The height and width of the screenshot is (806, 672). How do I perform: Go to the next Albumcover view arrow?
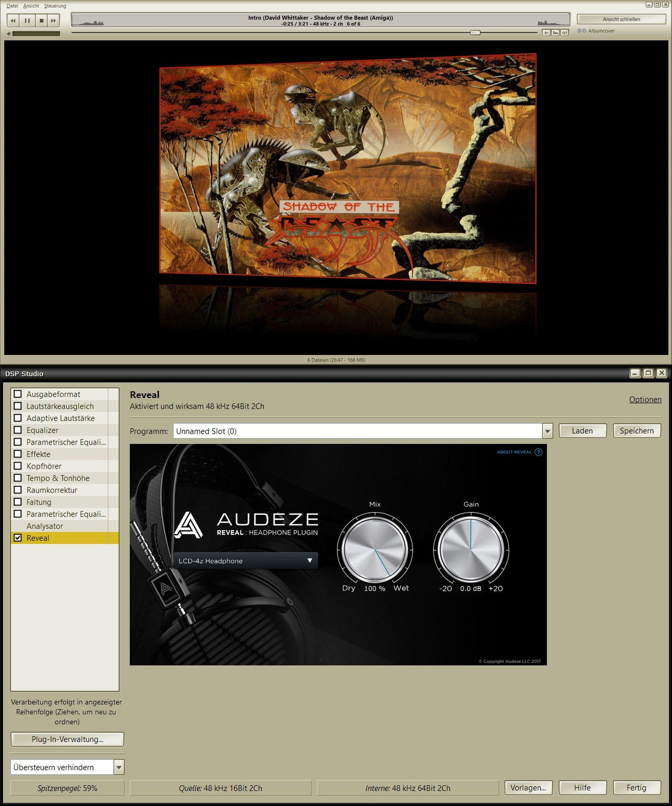tap(584, 31)
